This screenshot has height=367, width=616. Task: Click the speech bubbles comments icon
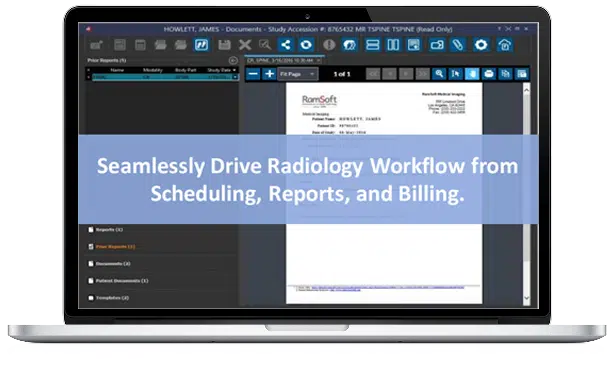349,45
